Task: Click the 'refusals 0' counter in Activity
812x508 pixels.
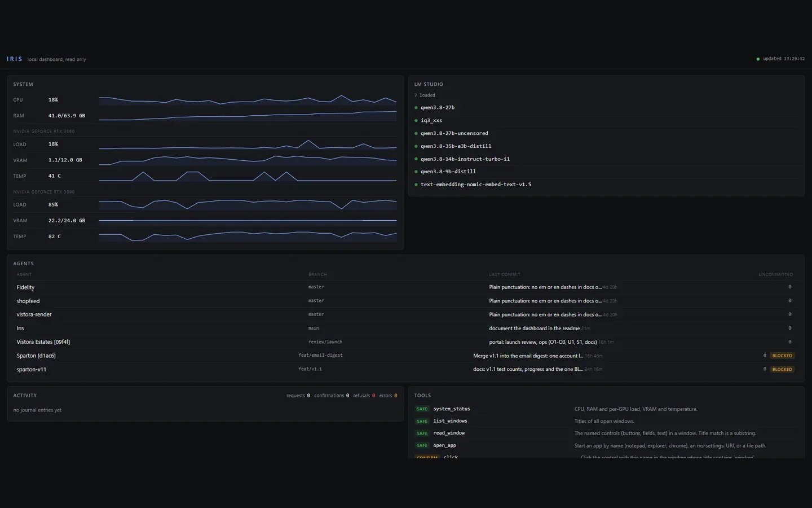Action: click(364, 396)
